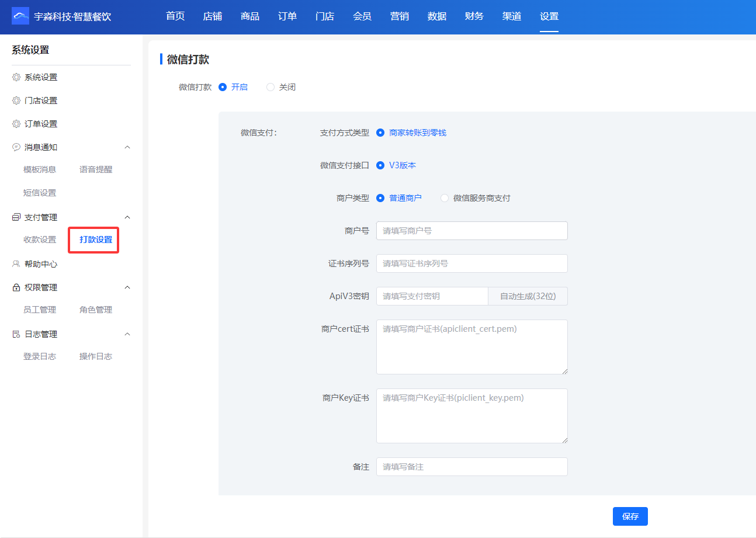Viewport: 756px width, 538px height.
Task: Click the lock icon beside 权限管理
Action: (x=16, y=287)
